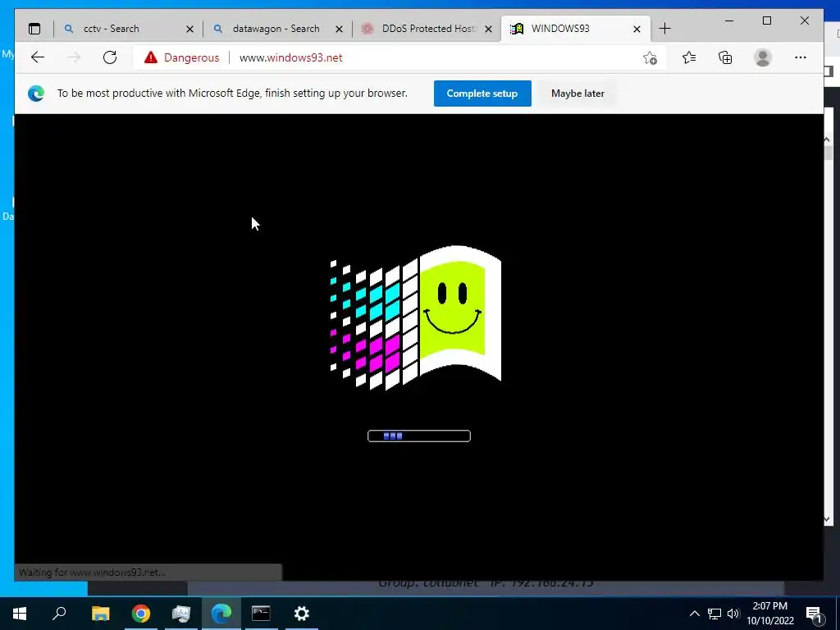Viewport: 840px width, 630px height.
Task: Go back with the browser back arrow
Action: pos(38,57)
